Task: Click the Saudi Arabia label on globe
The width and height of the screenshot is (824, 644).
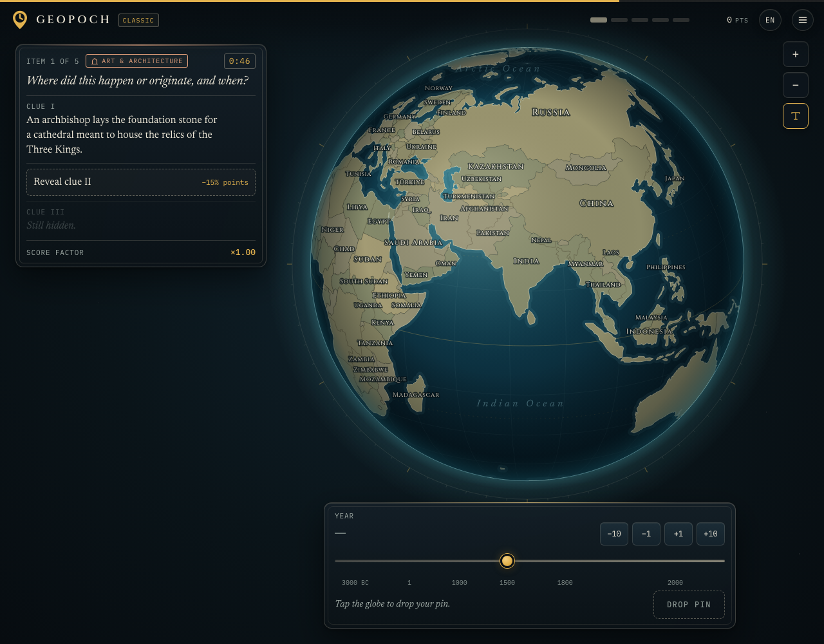Action: tap(413, 243)
